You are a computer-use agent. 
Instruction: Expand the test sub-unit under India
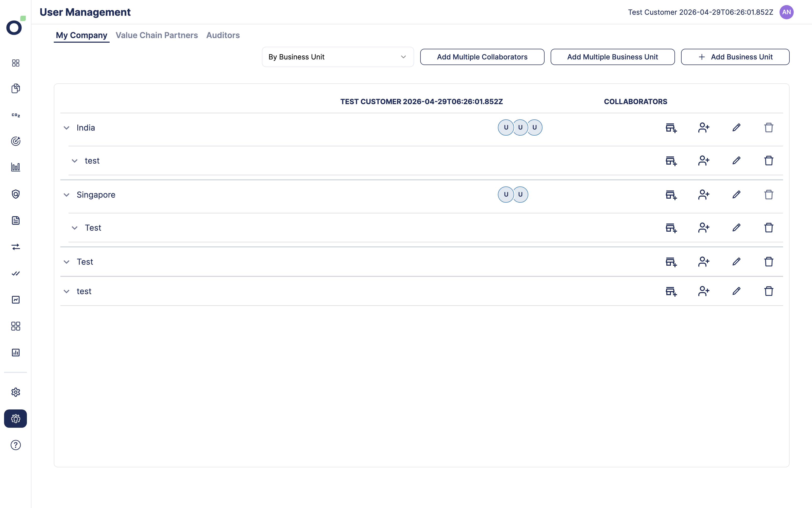click(x=75, y=161)
